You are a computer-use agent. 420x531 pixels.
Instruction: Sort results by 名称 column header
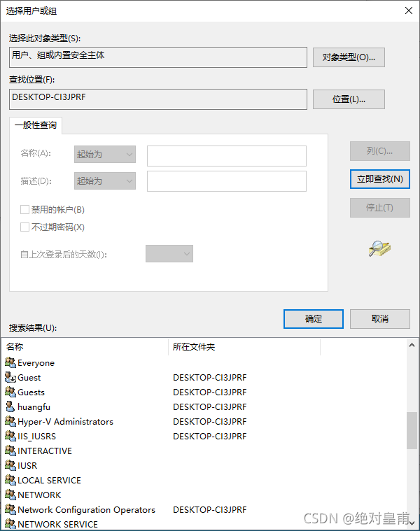85,347
